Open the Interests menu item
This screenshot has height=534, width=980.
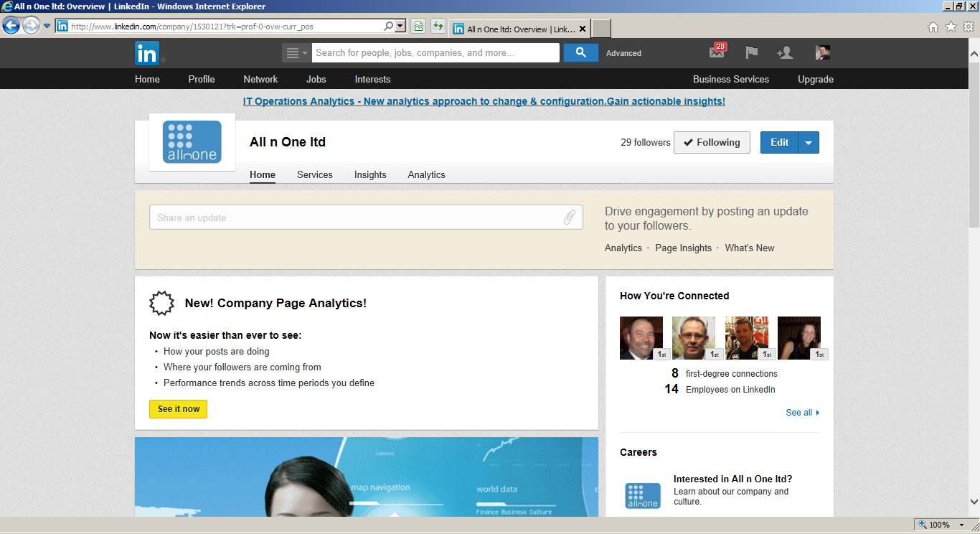click(373, 79)
